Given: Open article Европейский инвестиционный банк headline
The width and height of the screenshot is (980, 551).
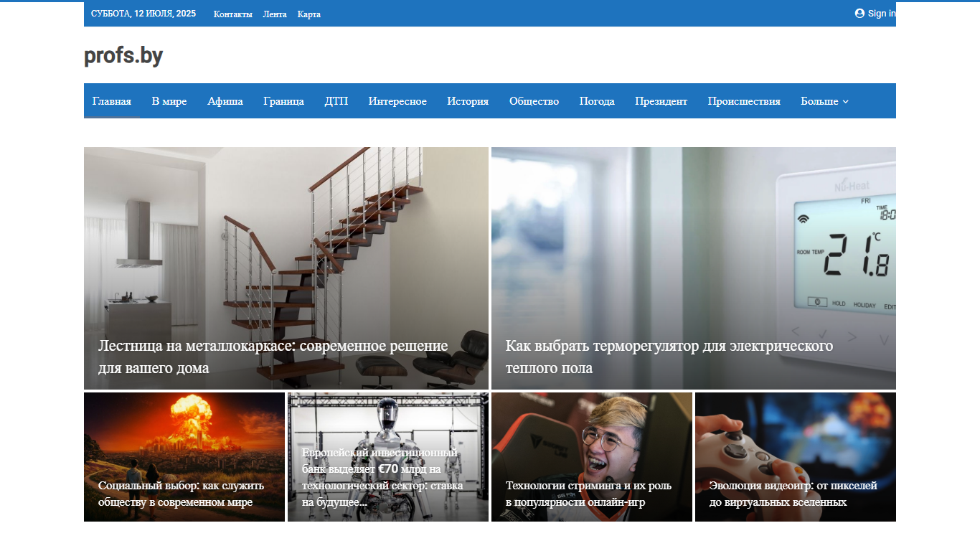Looking at the screenshot, I should click(382, 477).
